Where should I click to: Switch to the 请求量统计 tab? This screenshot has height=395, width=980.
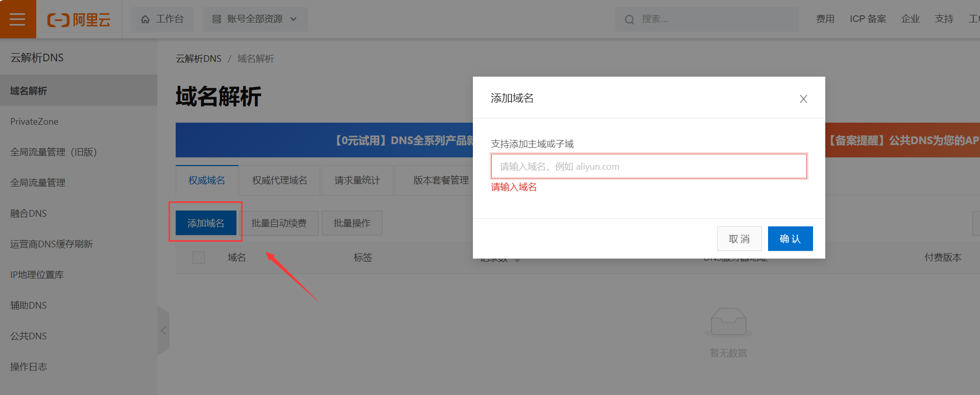[x=357, y=180]
